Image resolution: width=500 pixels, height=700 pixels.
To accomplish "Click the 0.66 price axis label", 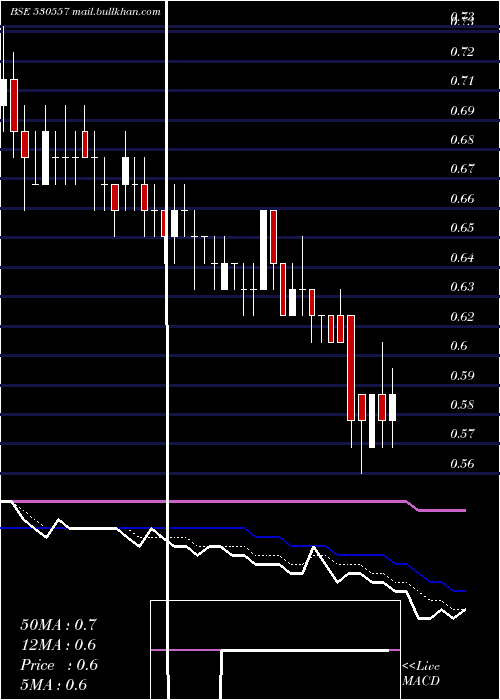I will pos(462,198).
